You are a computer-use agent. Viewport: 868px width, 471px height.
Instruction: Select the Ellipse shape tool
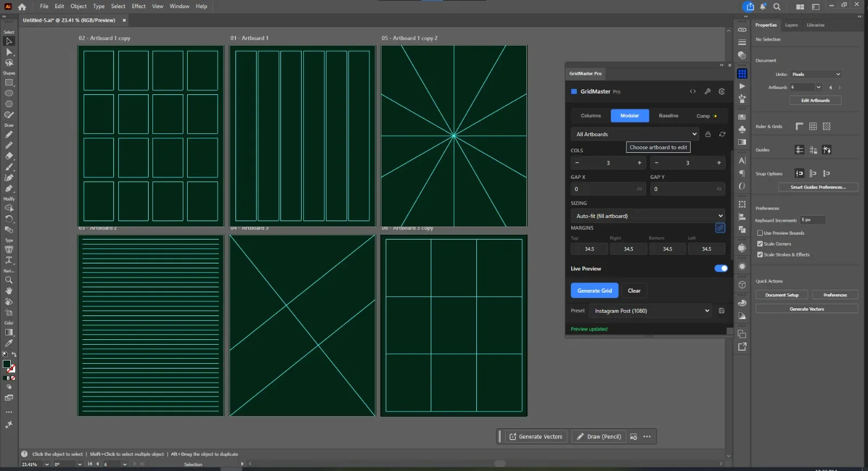[9, 93]
